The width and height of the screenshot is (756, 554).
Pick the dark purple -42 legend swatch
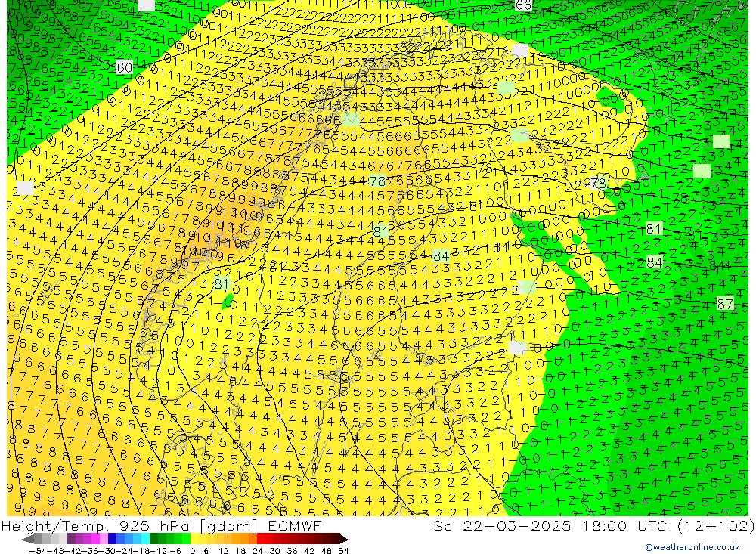(x=71, y=539)
